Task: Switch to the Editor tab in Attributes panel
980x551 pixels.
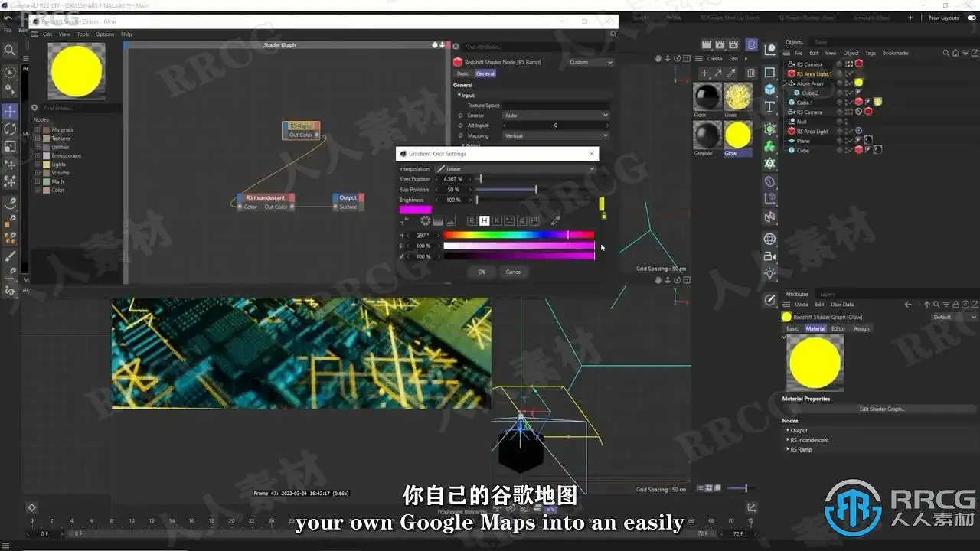Action: [838, 328]
